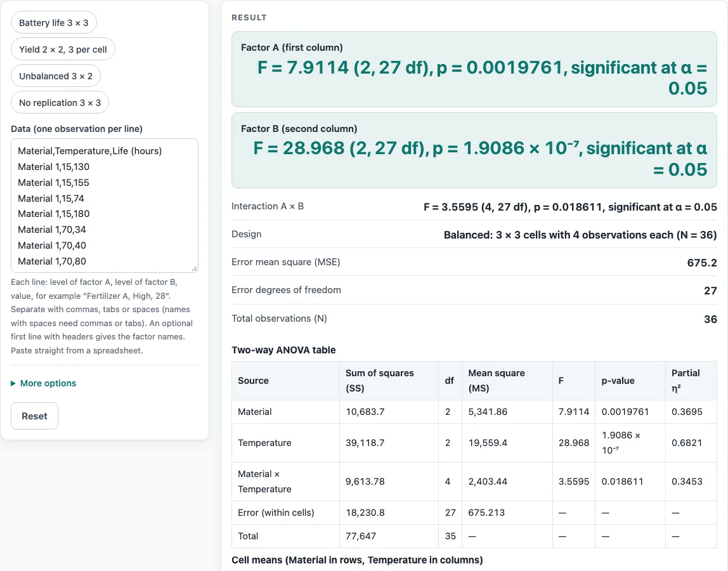The width and height of the screenshot is (728, 571).
Task: Click the Total observations (N) label
Action: pos(279,318)
